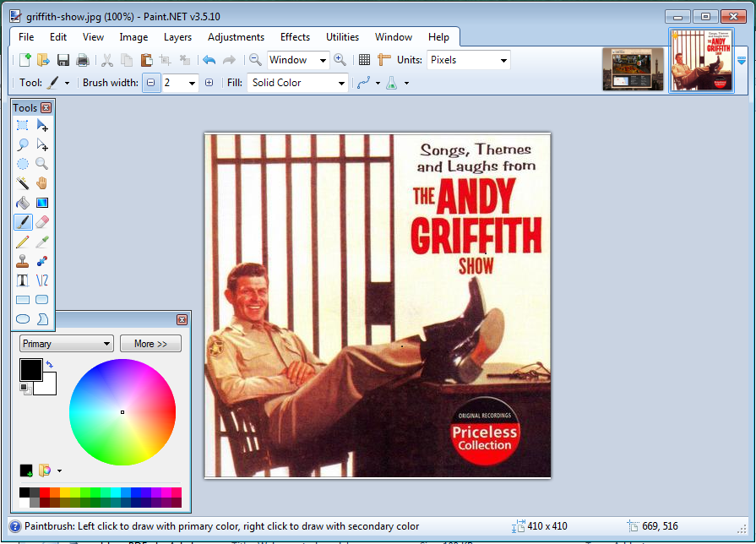Open the Edit menu

pos(57,37)
